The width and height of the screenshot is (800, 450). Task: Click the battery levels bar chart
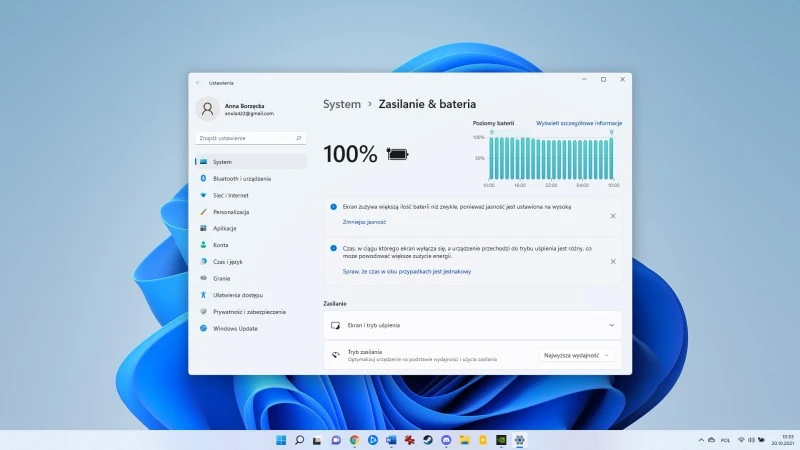tap(551, 158)
